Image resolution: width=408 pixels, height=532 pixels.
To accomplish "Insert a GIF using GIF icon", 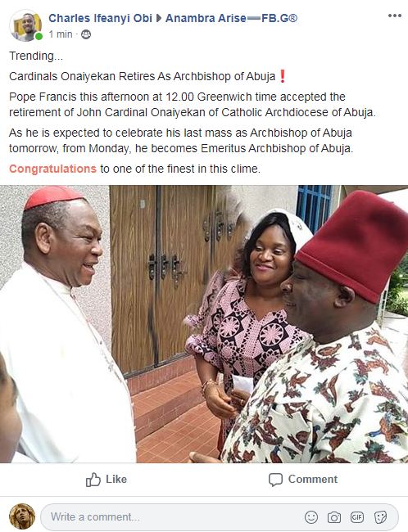I will pyautogui.click(x=357, y=517).
